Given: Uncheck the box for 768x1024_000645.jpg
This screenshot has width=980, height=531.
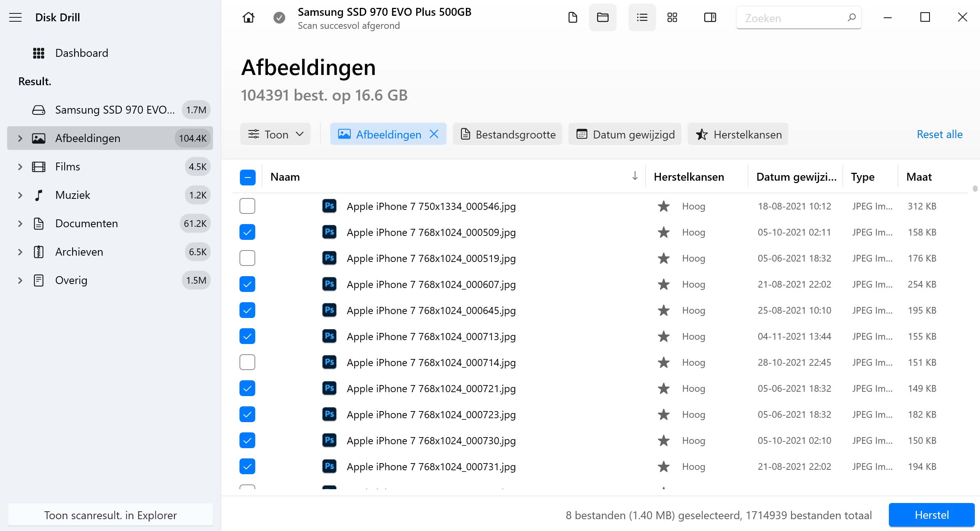Looking at the screenshot, I should coord(247,310).
